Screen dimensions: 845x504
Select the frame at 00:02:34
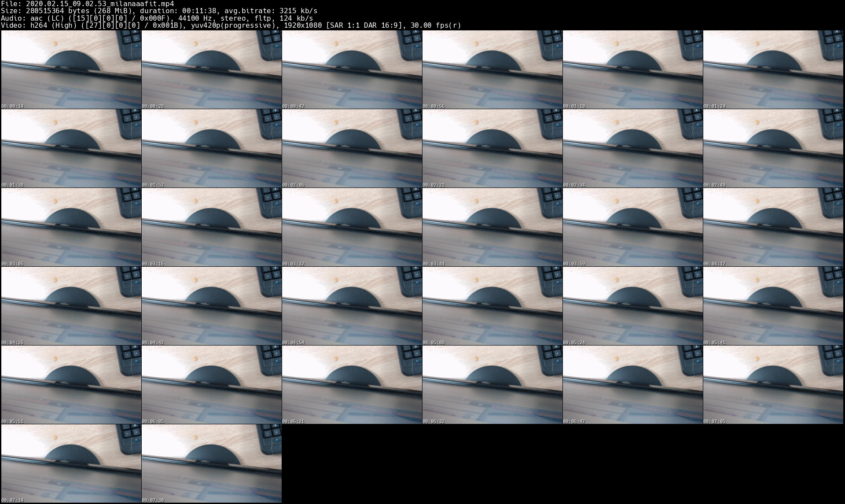pyautogui.click(x=633, y=148)
